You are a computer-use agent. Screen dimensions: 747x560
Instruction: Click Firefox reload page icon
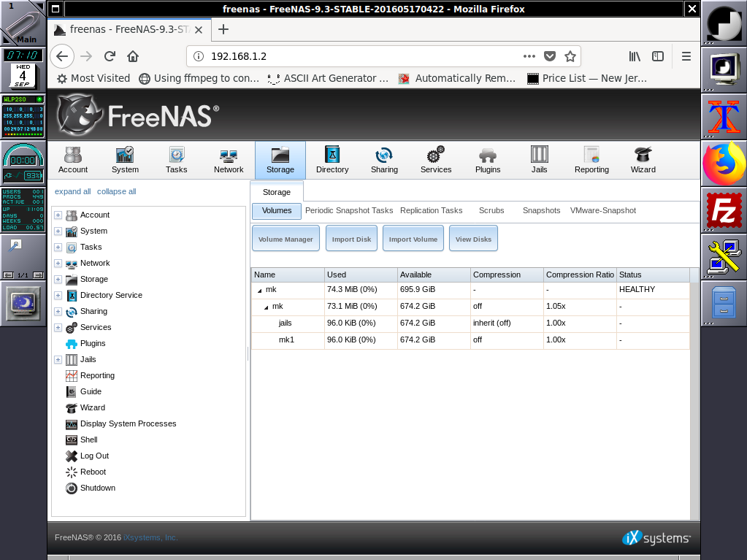click(x=110, y=56)
